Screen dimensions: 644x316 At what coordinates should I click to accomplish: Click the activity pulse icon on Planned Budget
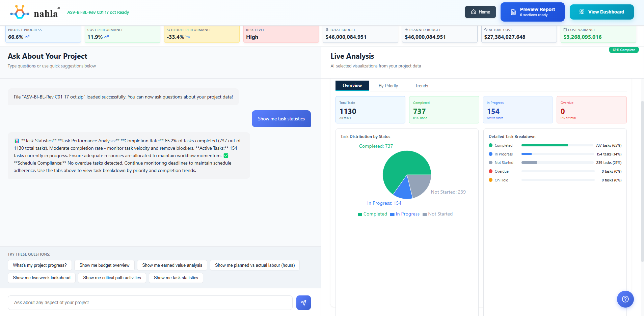(x=406, y=30)
